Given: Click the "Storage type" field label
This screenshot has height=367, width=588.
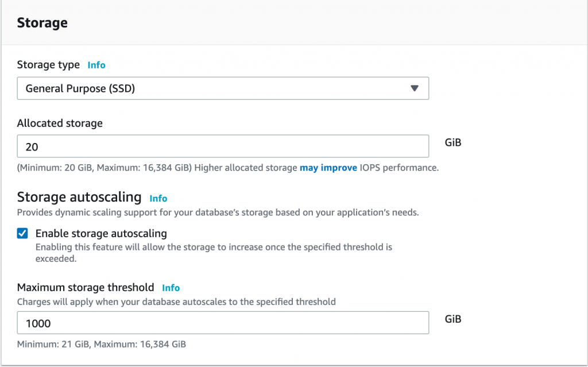Looking at the screenshot, I should [48, 65].
